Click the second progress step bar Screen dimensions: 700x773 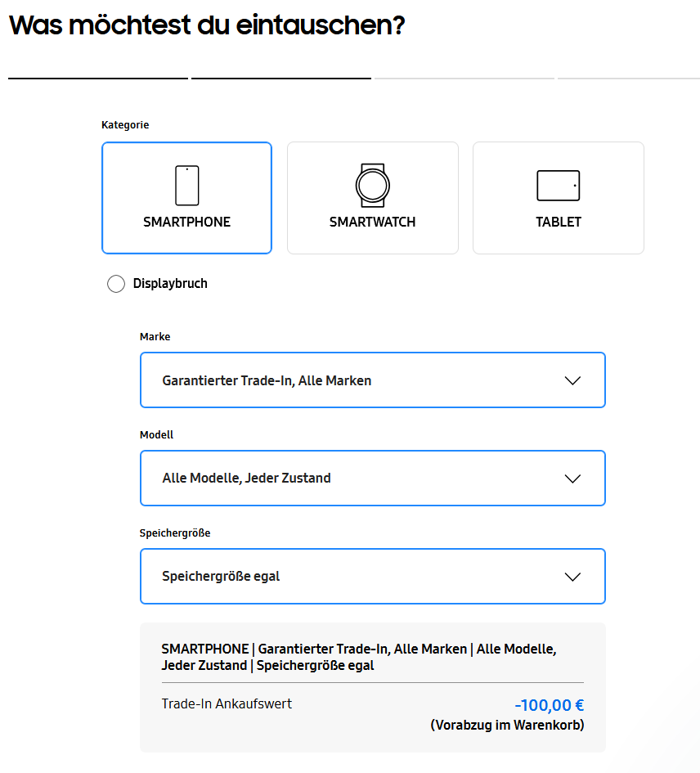coord(281,79)
